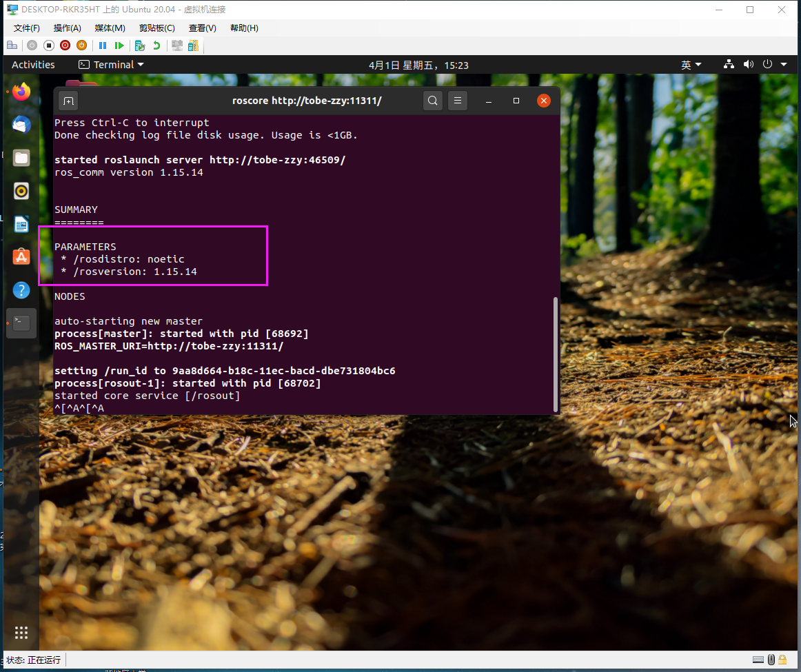Select the Ctrl+Alt+Del icon on VM toolbar
Screen dimensions: 801x672
pos(12,45)
